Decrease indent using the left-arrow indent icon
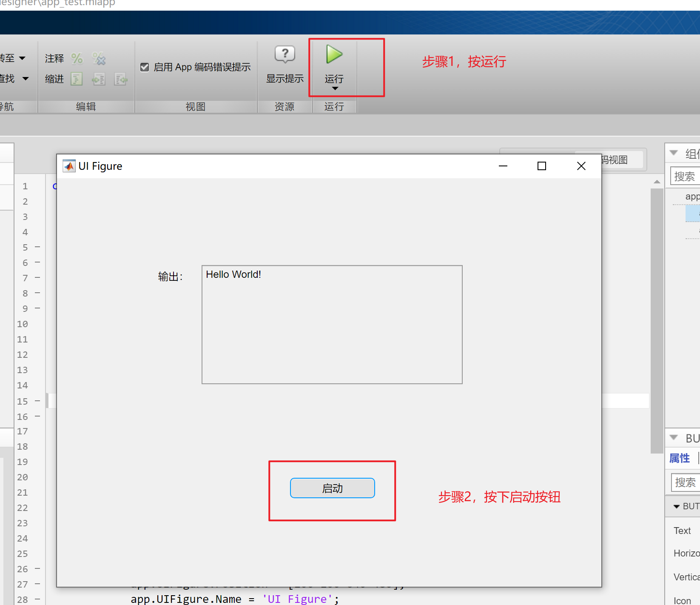 click(x=121, y=79)
